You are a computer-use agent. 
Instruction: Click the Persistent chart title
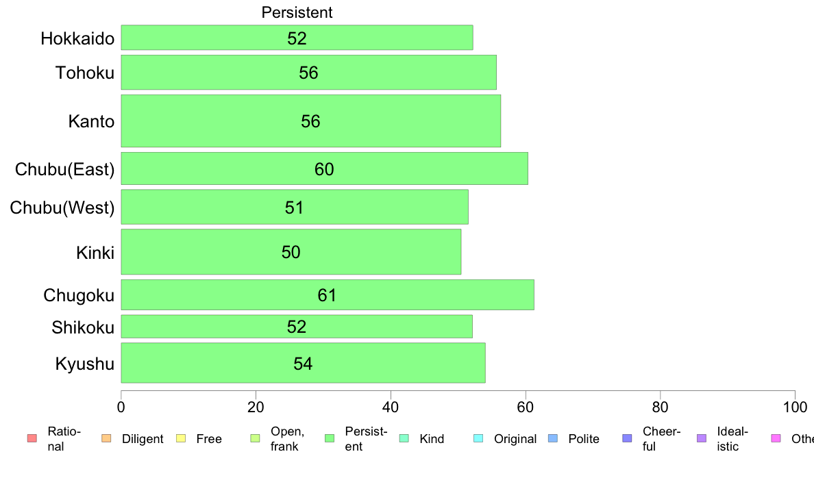(297, 12)
